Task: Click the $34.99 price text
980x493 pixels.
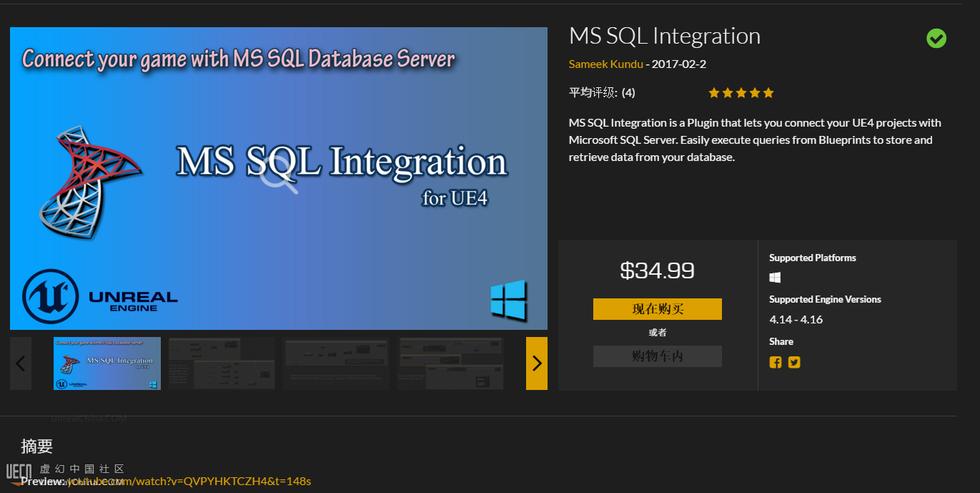Action: point(658,270)
